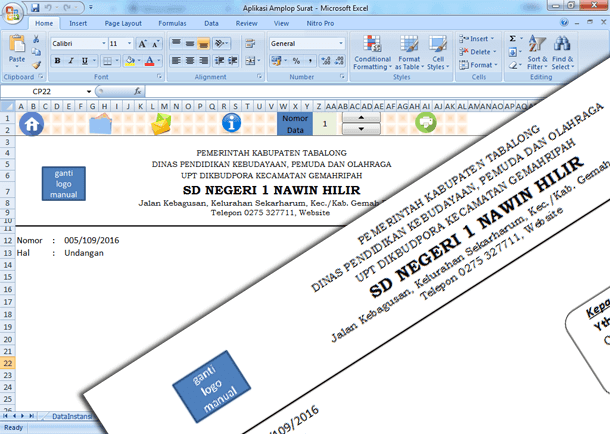610x434 pixels.
Task: Click the AutoSum sigma icon
Action: click(513, 38)
